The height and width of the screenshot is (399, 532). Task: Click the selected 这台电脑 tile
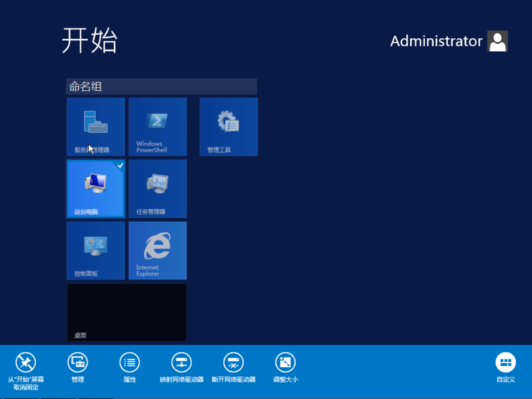pos(96,189)
